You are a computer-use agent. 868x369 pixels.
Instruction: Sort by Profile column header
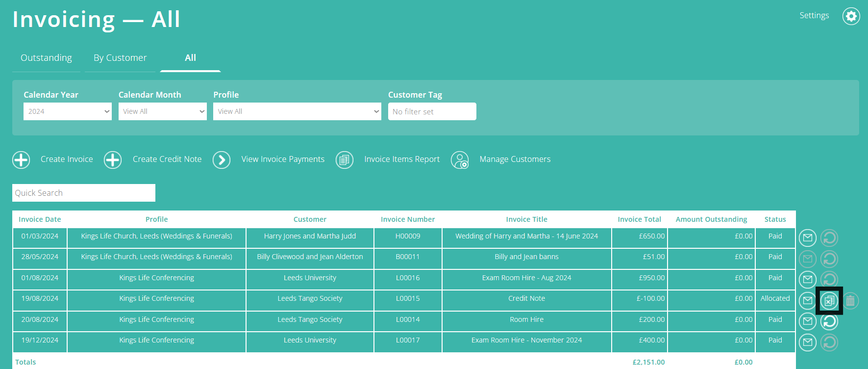[x=157, y=219]
